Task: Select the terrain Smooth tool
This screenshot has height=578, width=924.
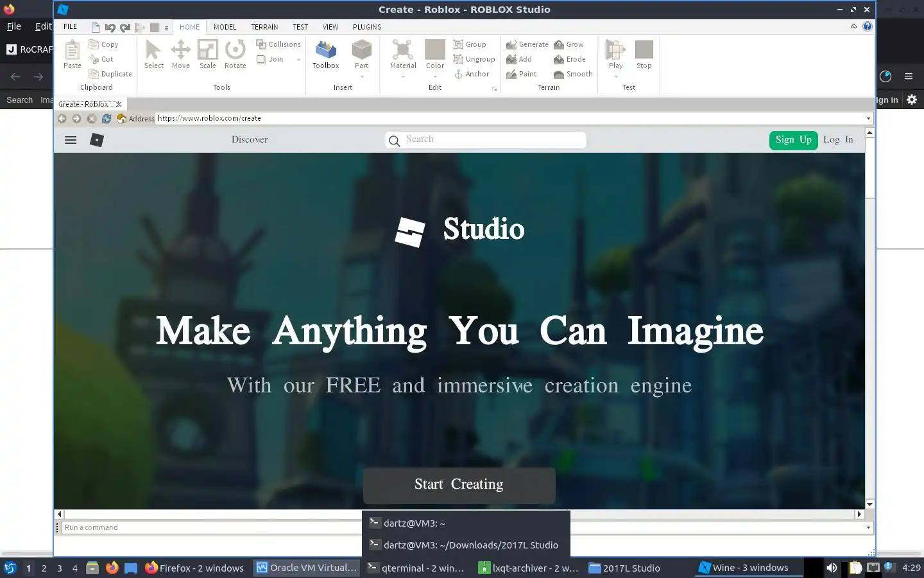Action: (573, 74)
